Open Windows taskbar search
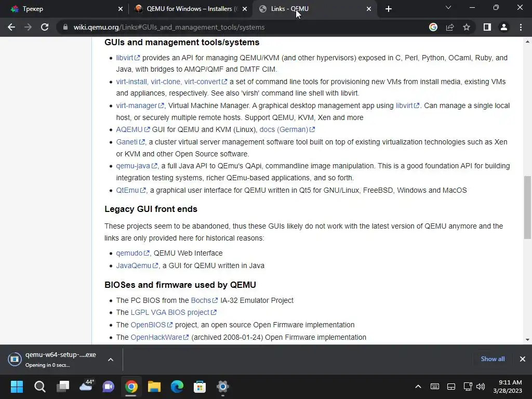 (x=39, y=387)
